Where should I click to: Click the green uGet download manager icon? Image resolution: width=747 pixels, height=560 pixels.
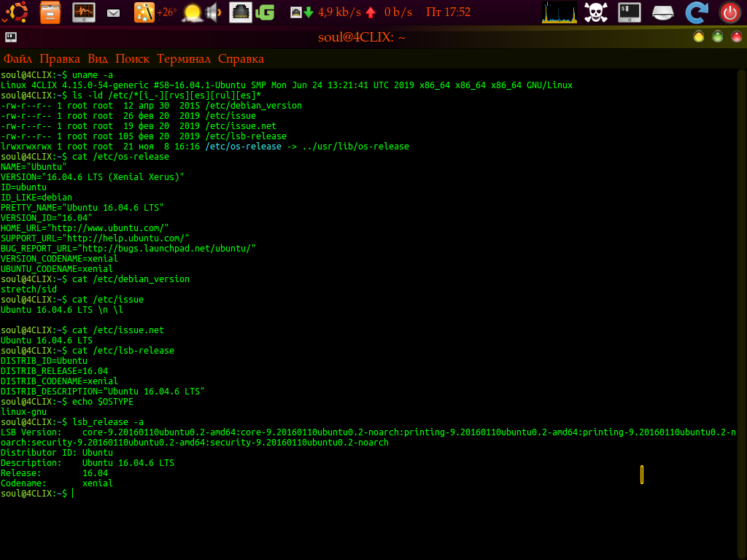265,12
